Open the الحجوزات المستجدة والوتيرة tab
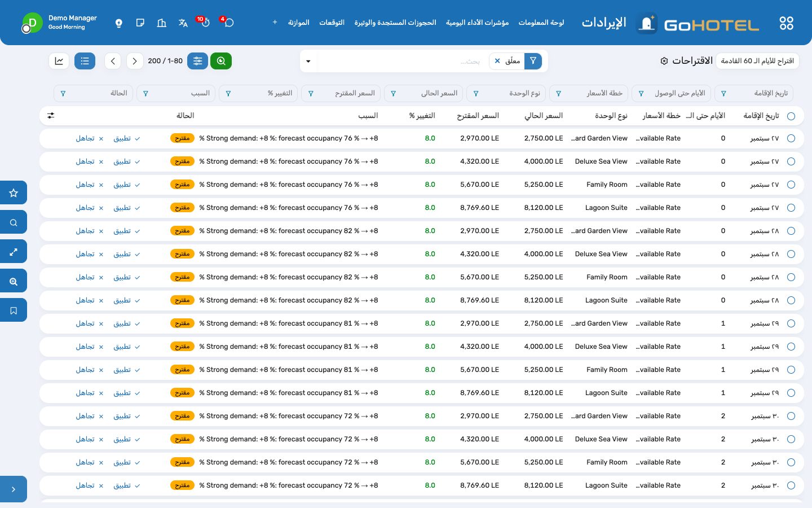812x508 pixels. pos(395,23)
